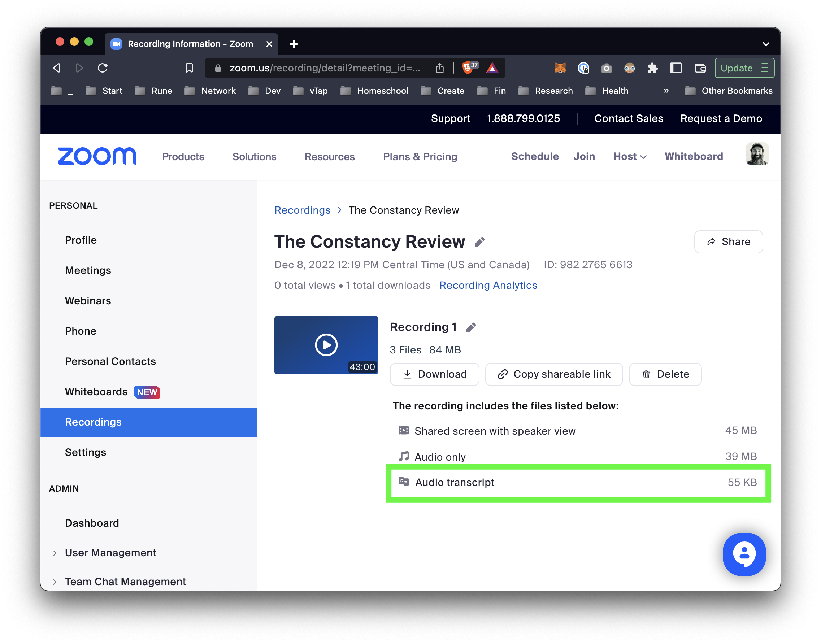The height and width of the screenshot is (644, 821).
Task: Click the pencil icon beside The Constancy Review title
Action: click(x=479, y=242)
